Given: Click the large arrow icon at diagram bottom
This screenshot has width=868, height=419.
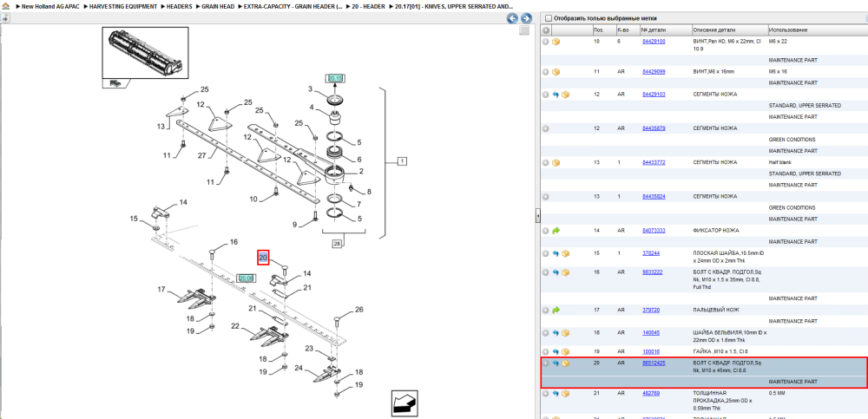Looking at the screenshot, I should click(404, 403).
